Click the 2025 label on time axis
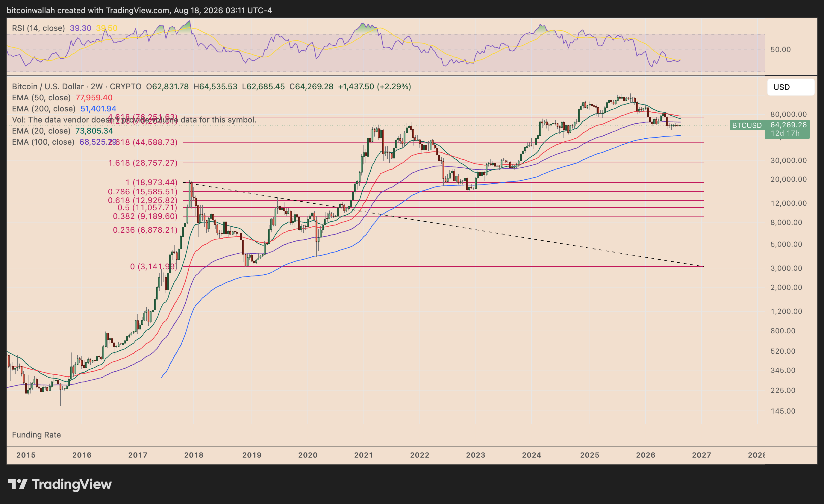The height and width of the screenshot is (504, 824). 590,455
